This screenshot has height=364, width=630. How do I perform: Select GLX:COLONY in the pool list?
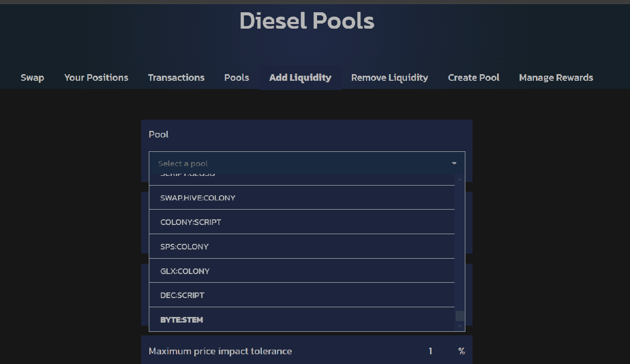(302, 271)
